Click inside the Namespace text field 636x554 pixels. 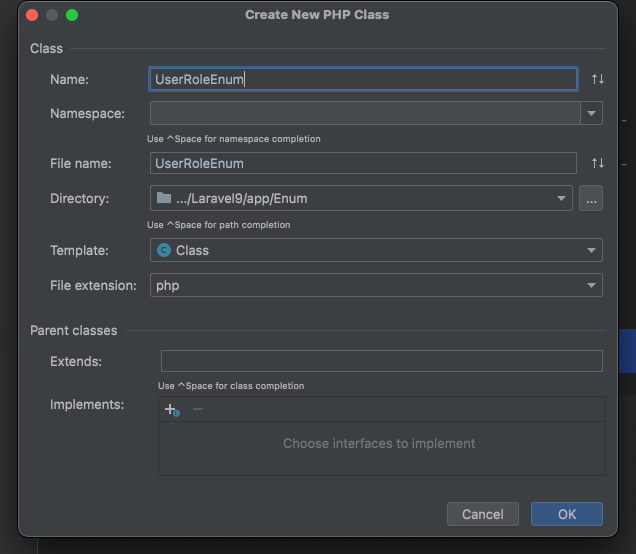coord(365,113)
